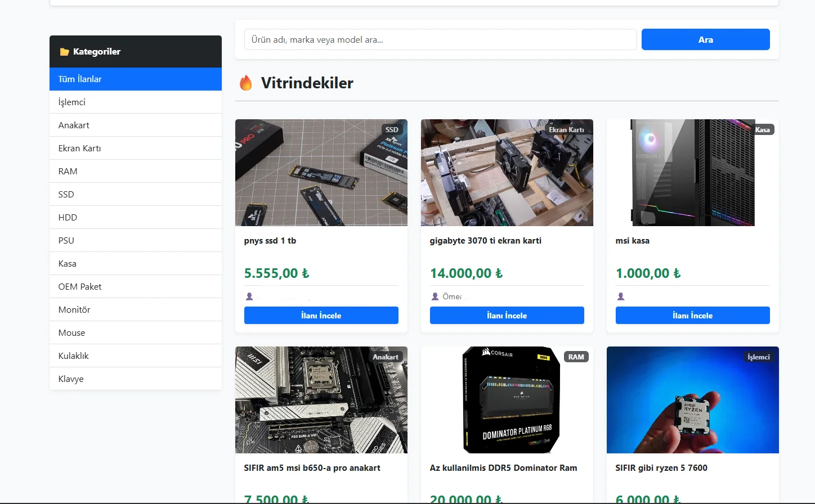Click the SSD badge on the first listing image
This screenshot has height=504, width=815.
(392, 129)
